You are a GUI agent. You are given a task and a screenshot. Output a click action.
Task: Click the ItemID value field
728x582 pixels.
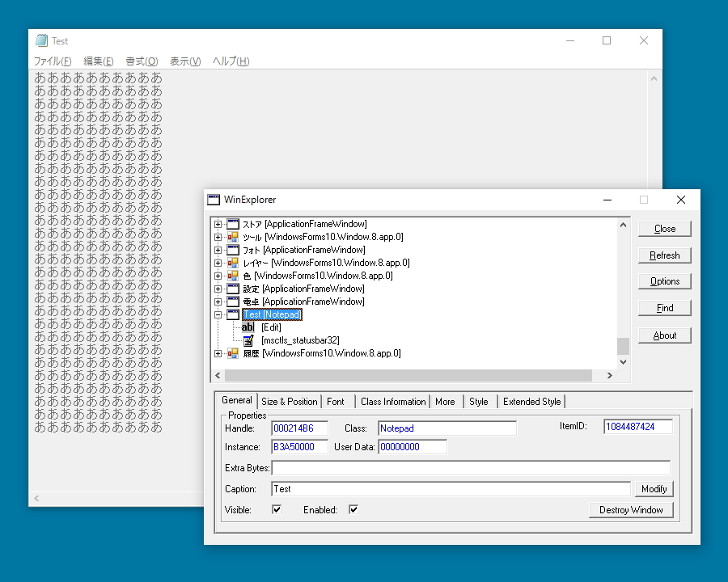(x=638, y=427)
